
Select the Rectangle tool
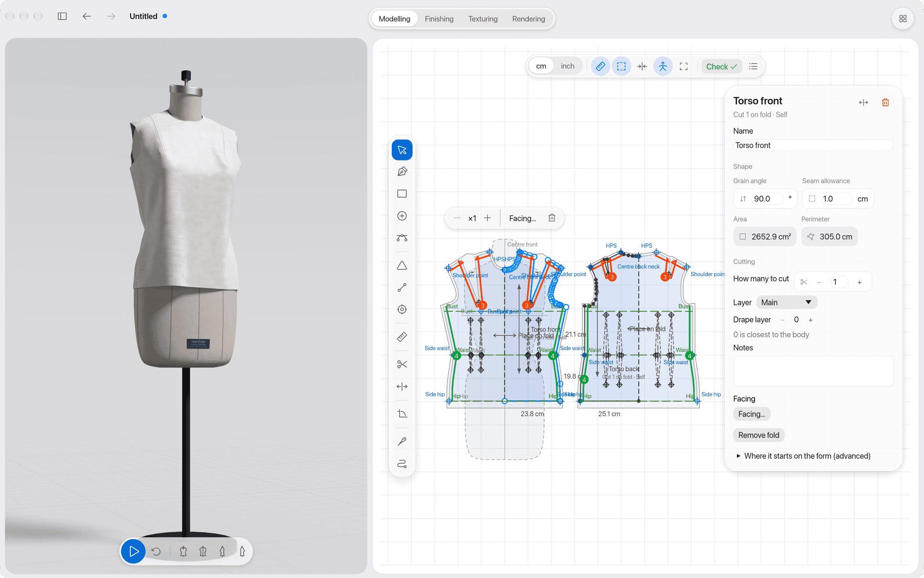[x=402, y=194]
